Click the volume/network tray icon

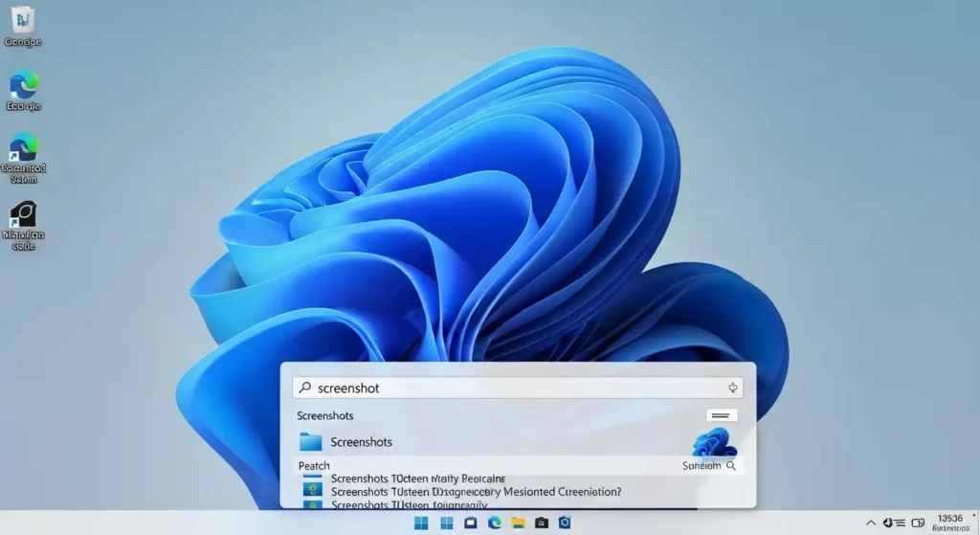pos(893,523)
